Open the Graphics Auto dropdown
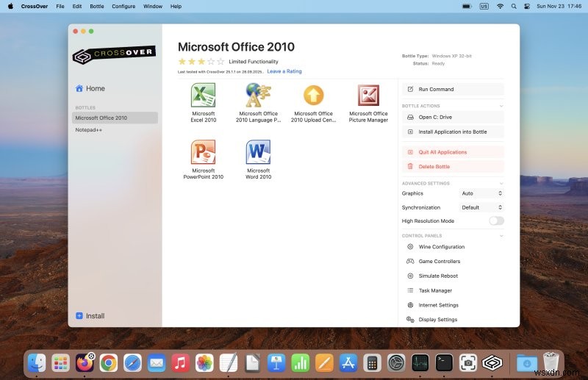 click(x=481, y=193)
